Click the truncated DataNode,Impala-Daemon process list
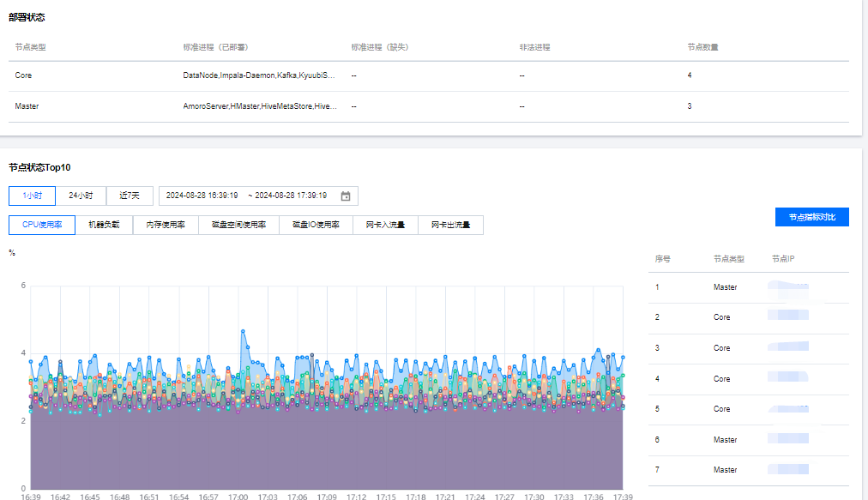This screenshot has height=500, width=868. click(259, 75)
